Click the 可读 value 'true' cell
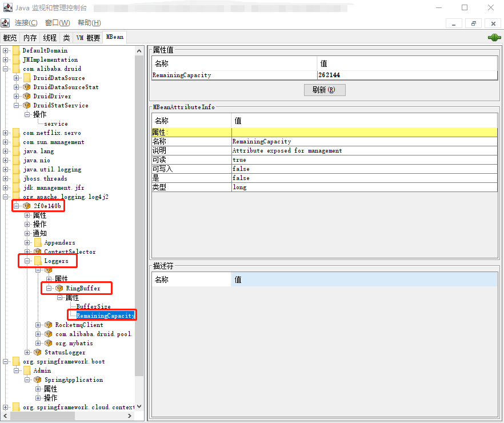The height and width of the screenshot is (423, 504). coord(365,159)
